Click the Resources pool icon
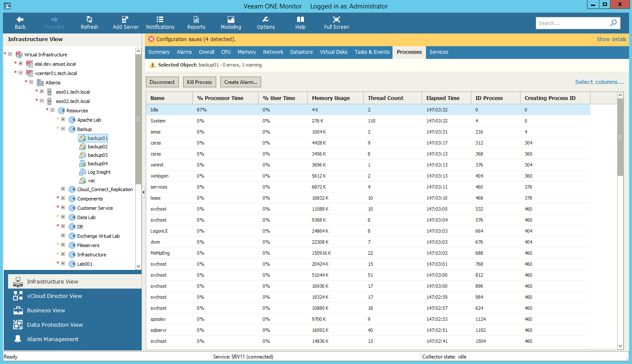The height and width of the screenshot is (364, 632). 61,111
